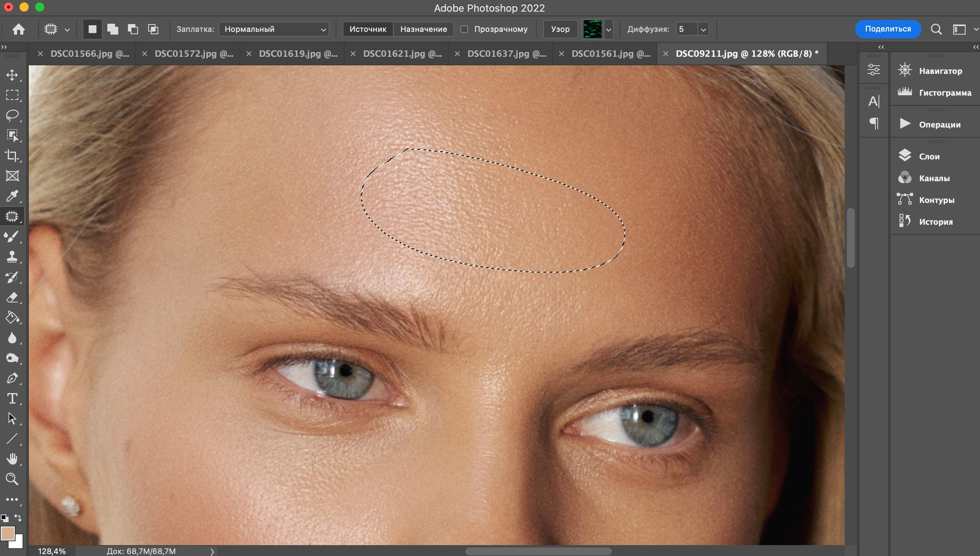Open the pattern picker dropdown arrow
The width and height of the screenshot is (980, 556).
click(x=609, y=29)
